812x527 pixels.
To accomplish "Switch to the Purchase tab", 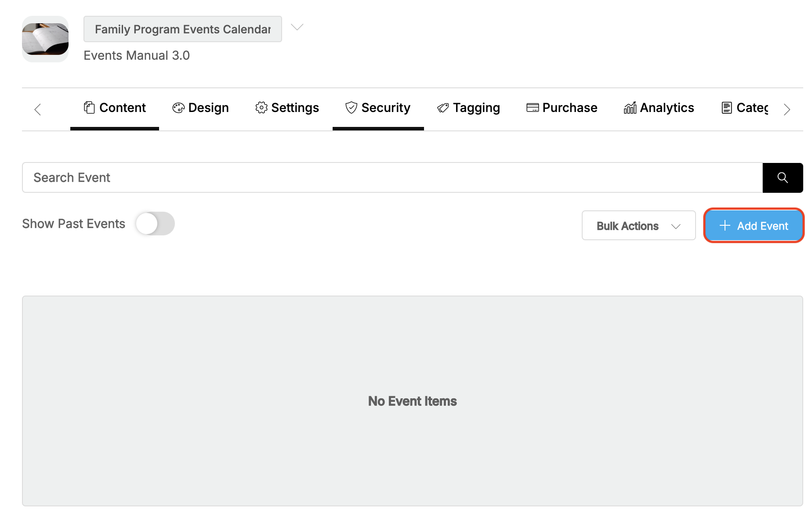I will (x=562, y=107).
